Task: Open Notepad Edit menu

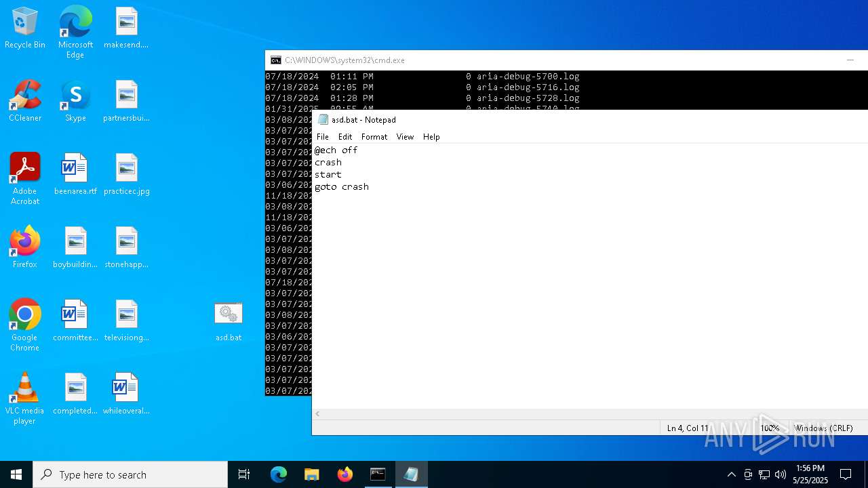Action: 345,136
